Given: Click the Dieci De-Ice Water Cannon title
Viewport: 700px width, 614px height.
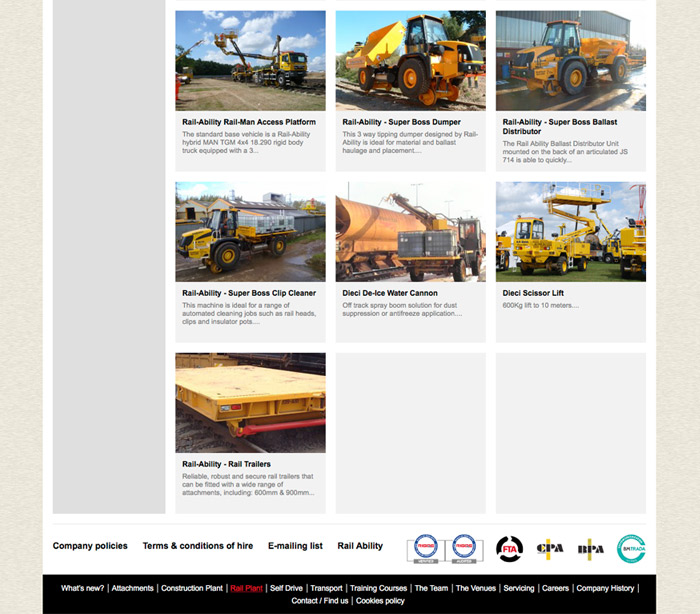Looking at the screenshot, I should pyautogui.click(x=390, y=293).
